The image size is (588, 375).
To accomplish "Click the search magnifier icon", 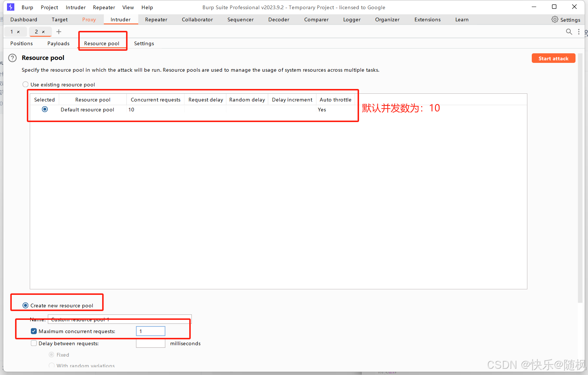I will (569, 32).
